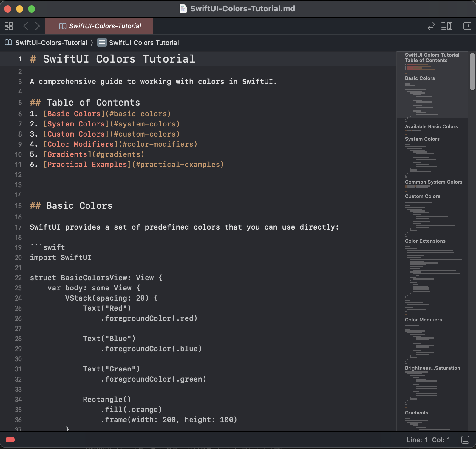Click the 'VStack(spacing: 20) {' line
Screen dimensions: 476x449
[x=112, y=298]
